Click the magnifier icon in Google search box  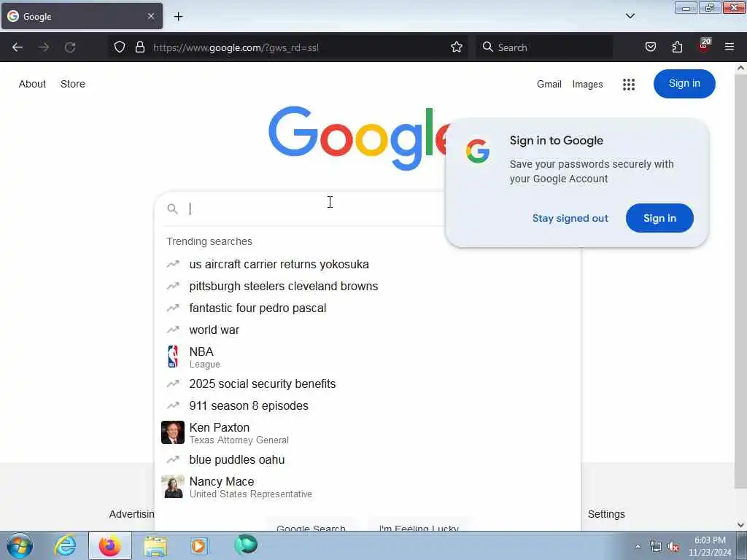pos(172,209)
